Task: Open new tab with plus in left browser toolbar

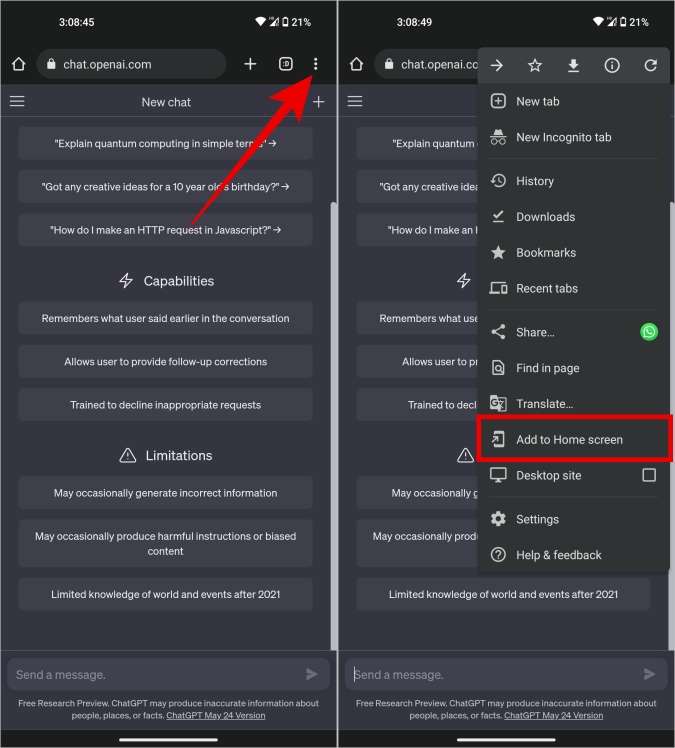Action: (x=250, y=64)
